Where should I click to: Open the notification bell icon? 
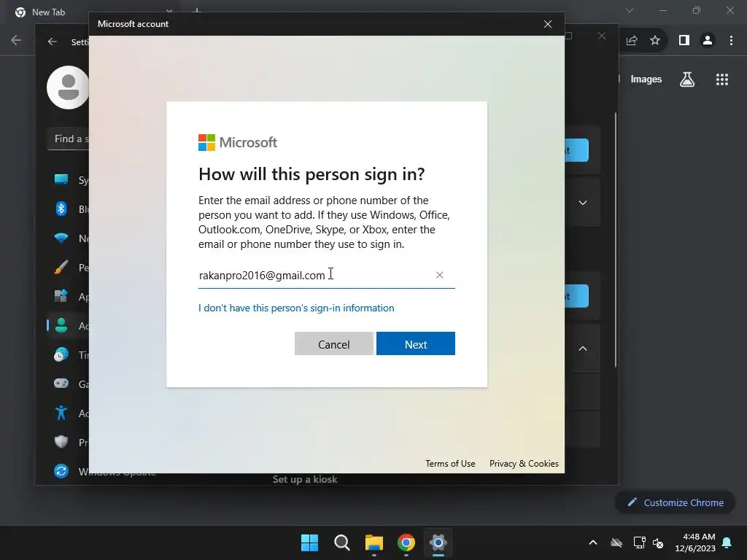point(727,542)
